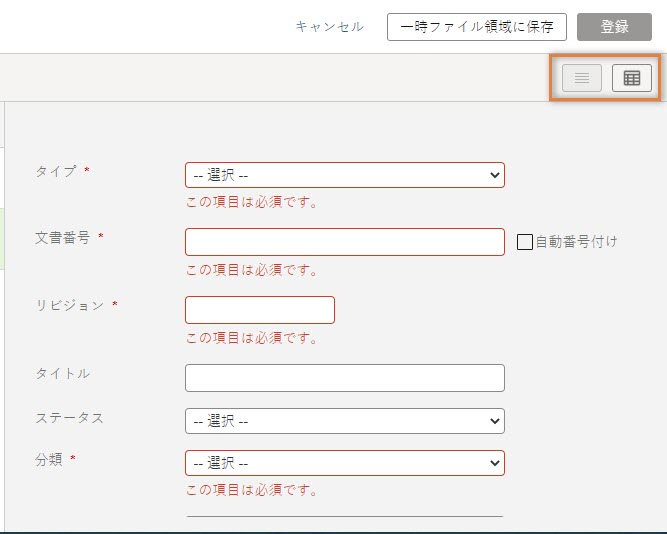Screen dimensions: 667x534
Task: Click the タイトル field label
Action: 63,373
